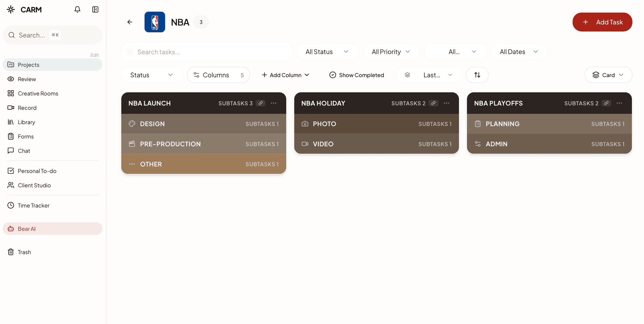Image resolution: width=644 pixels, height=324 pixels.
Task: Select the PLANNING subtask row label
Action: point(503,124)
